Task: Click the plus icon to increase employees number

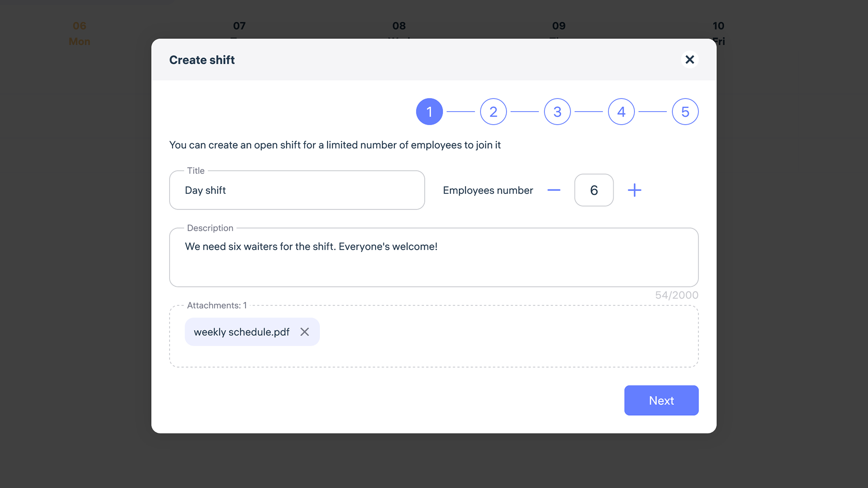Action: tap(634, 190)
